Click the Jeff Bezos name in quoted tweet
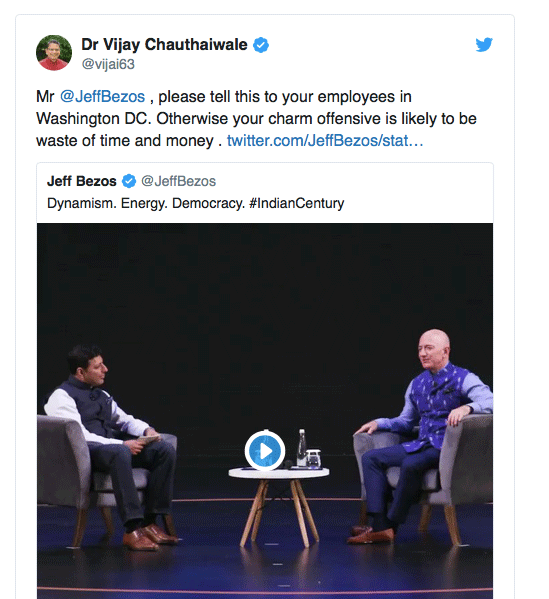Viewport: 549px width, 599px height. [x=82, y=181]
